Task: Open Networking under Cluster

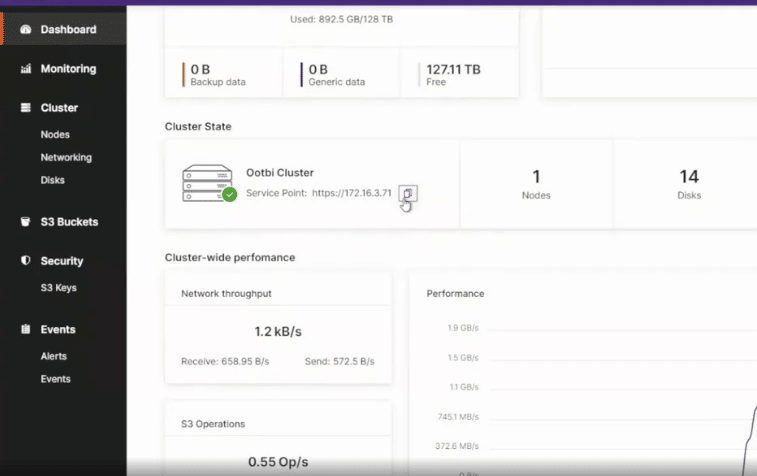Action: 66,157
